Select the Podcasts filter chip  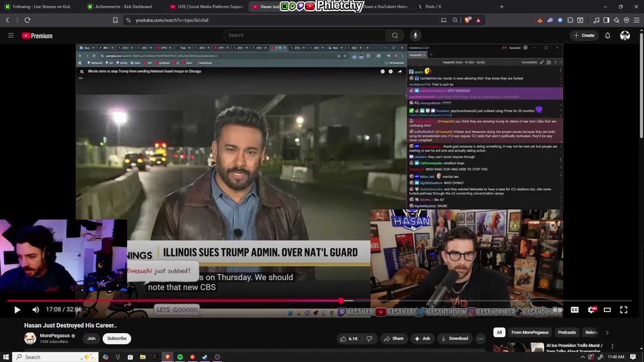click(567, 332)
